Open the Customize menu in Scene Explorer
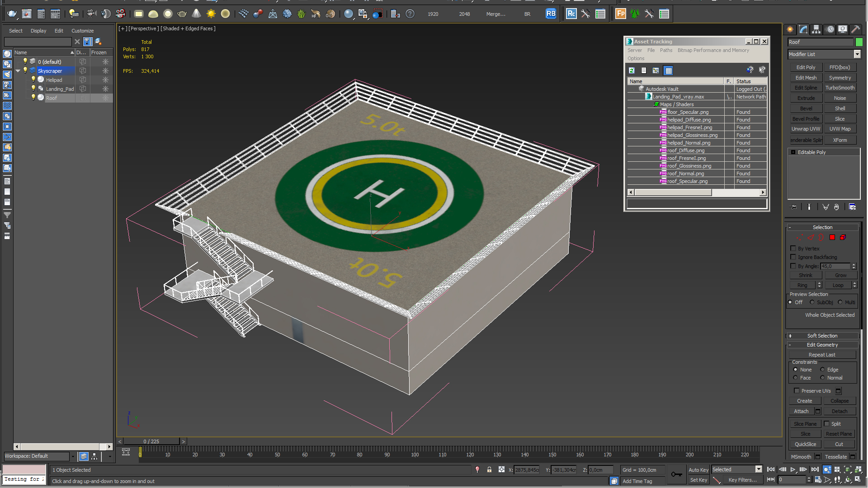This screenshot has height=488, width=868. [82, 31]
